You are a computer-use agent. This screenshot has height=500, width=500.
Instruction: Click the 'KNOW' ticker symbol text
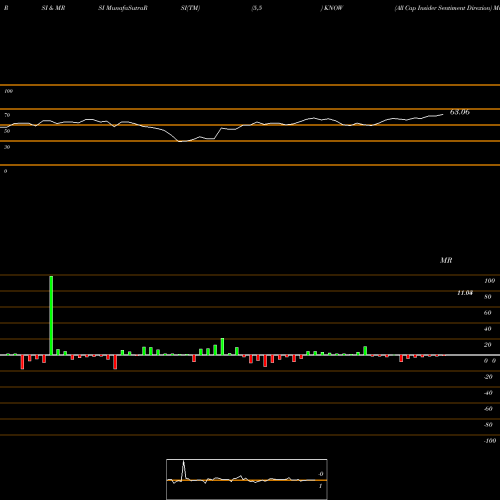333,8
